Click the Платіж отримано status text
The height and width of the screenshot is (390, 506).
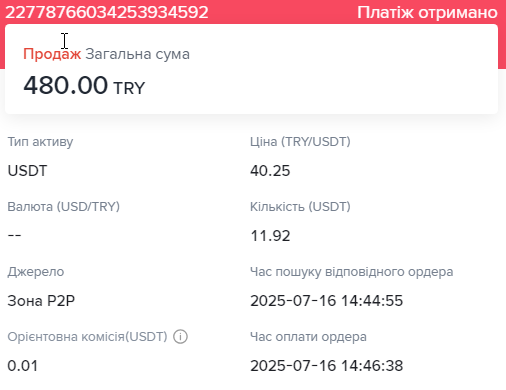tap(427, 13)
